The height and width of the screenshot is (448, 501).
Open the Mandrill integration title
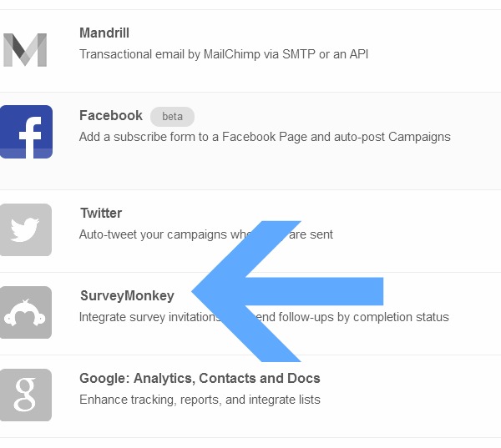click(104, 33)
